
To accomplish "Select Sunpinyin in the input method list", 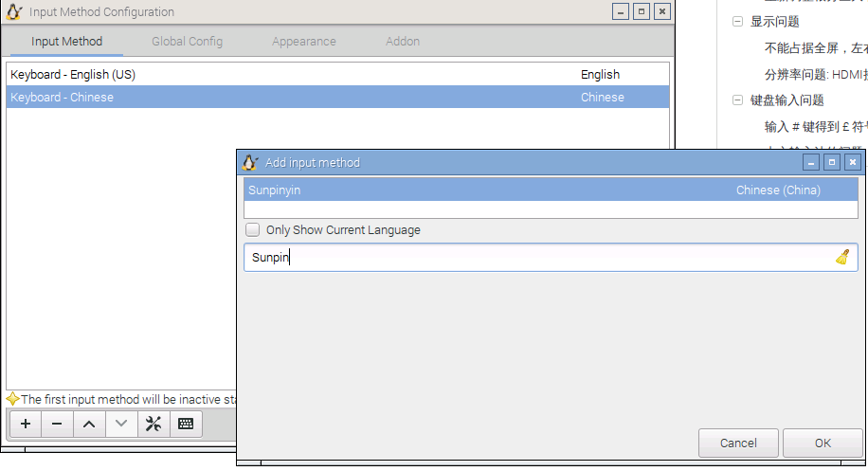I will click(x=551, y=190).
